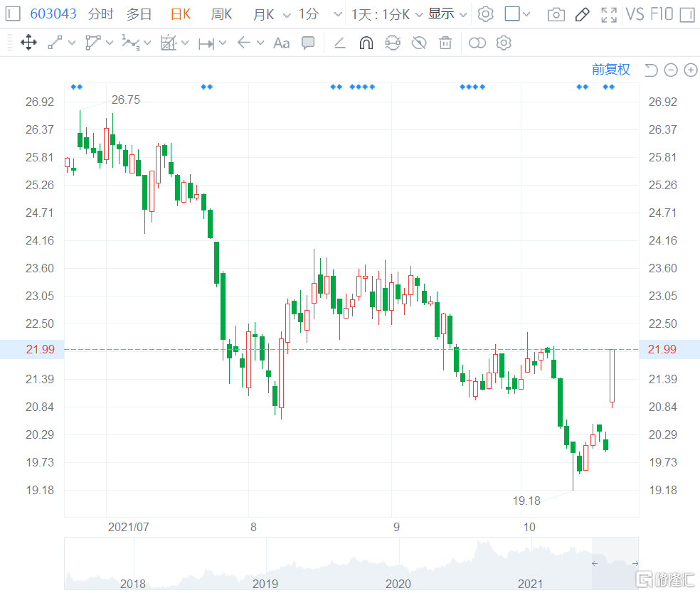Add a comment bubble annotation
Image resolution: width=700 pixels, height=593 pixels.
point(308,43)
